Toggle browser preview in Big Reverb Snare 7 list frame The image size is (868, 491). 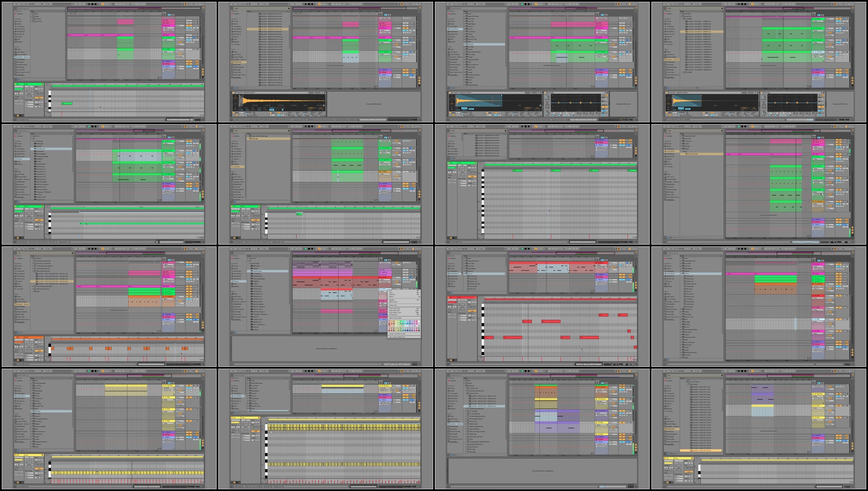(235, 88)
